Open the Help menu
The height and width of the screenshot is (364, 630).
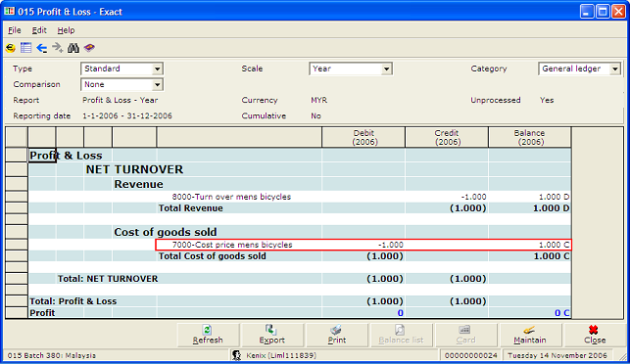pos(66,30)
